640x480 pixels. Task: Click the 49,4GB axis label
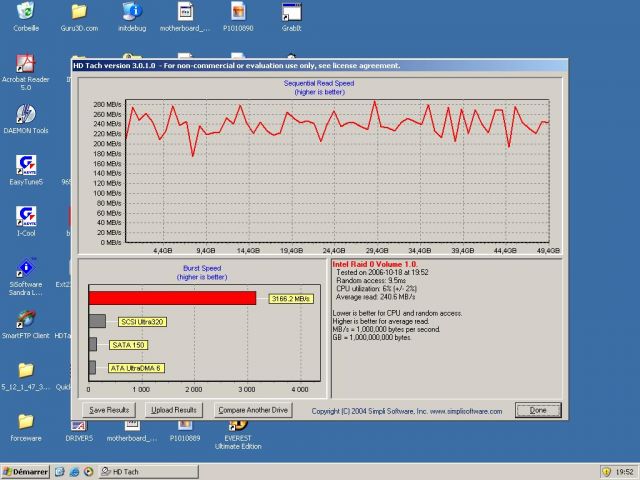click(x=548, y=250)
